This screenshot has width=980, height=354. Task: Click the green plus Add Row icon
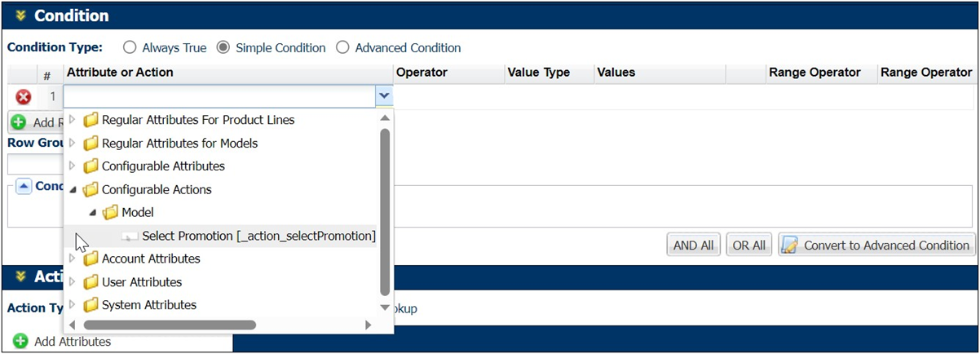(x=19, y=122)
